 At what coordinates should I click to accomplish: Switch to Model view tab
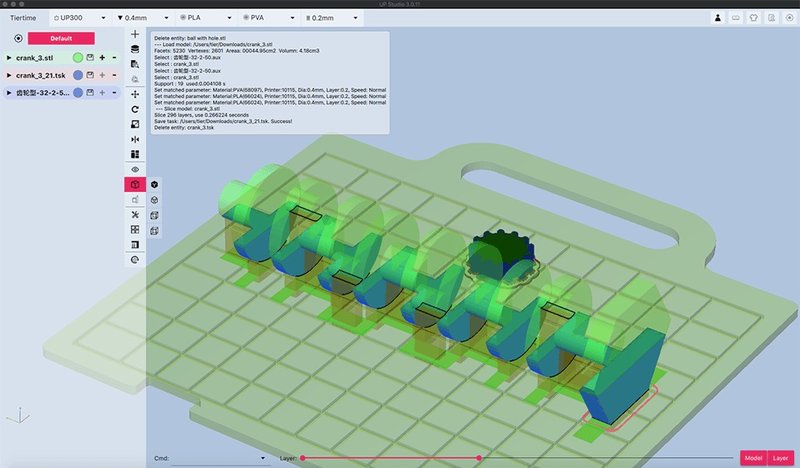pyautogui.click(x=753, y=458)
